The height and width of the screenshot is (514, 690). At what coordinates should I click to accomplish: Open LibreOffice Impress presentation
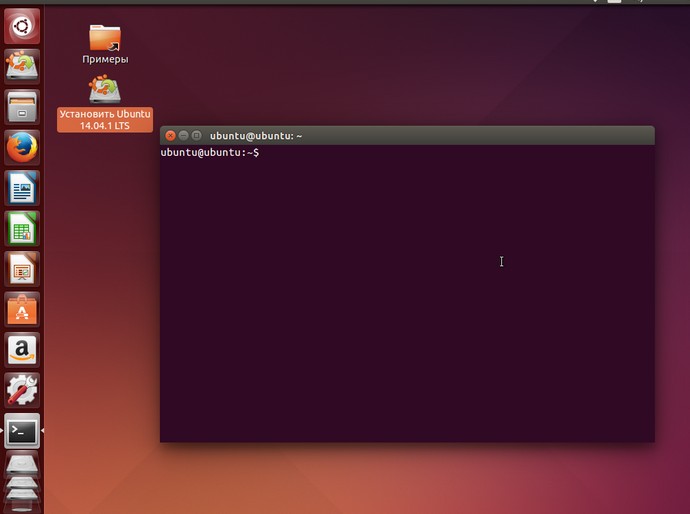(22, 269)
